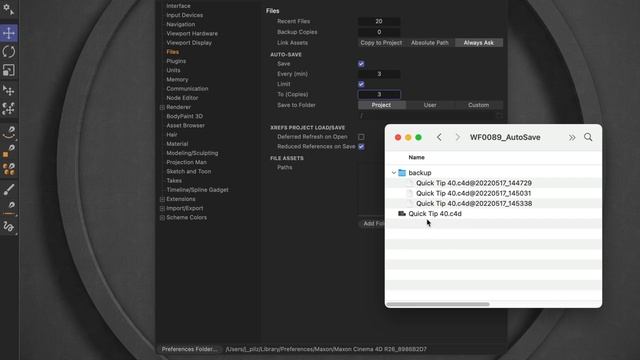Click the pen-over-orange-line tool icon

[9, 208]
